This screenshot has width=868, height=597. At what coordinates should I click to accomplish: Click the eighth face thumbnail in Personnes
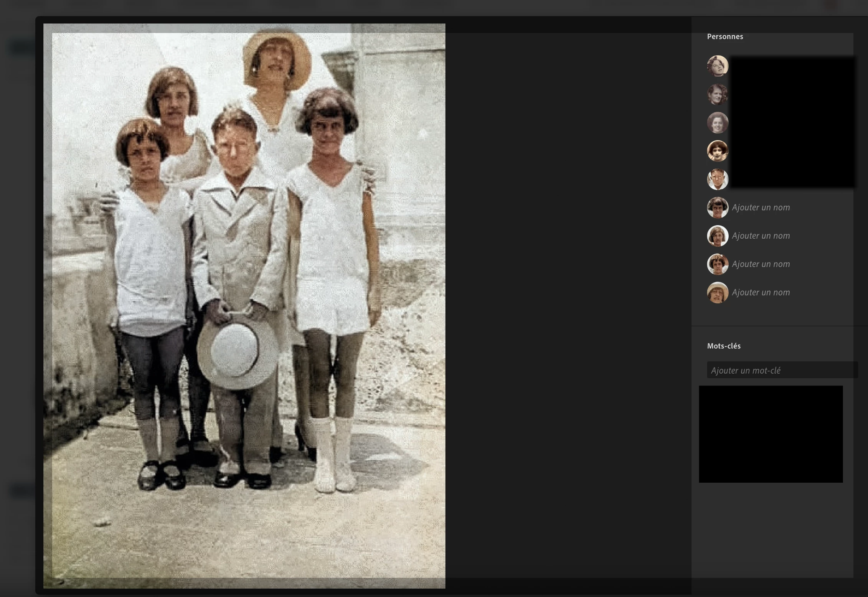(717, 264)
